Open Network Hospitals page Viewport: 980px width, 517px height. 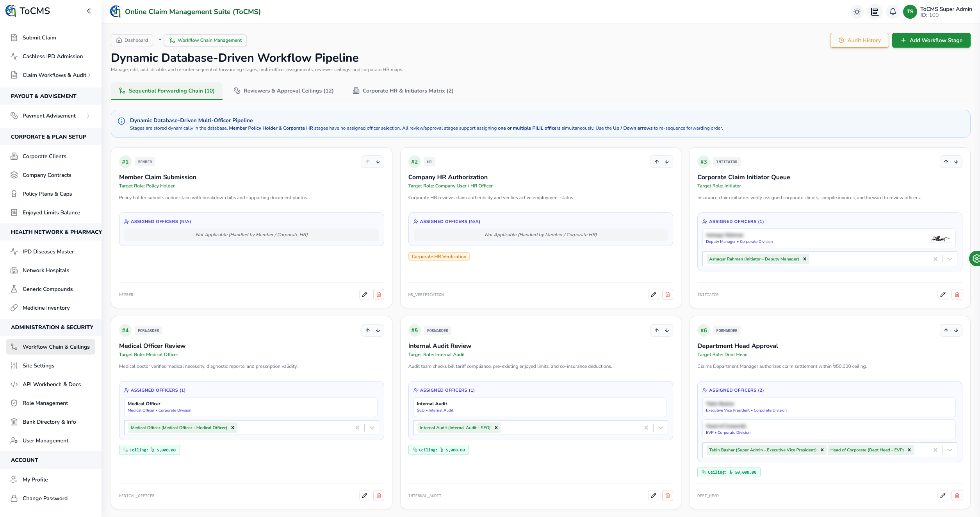[51, 270]
